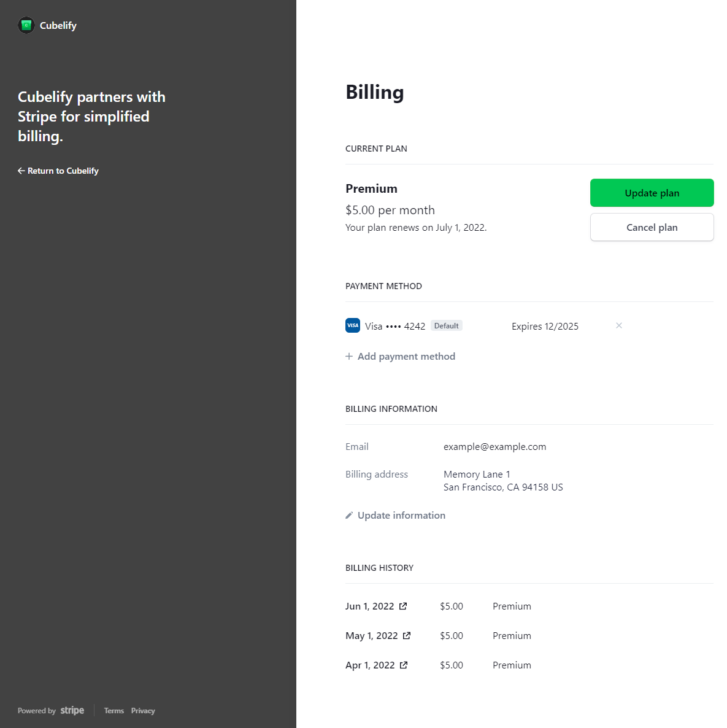This screenshot has height=728, width=727.
Task: Click the Stripe logo in footer
Action: tap(72, 710)
